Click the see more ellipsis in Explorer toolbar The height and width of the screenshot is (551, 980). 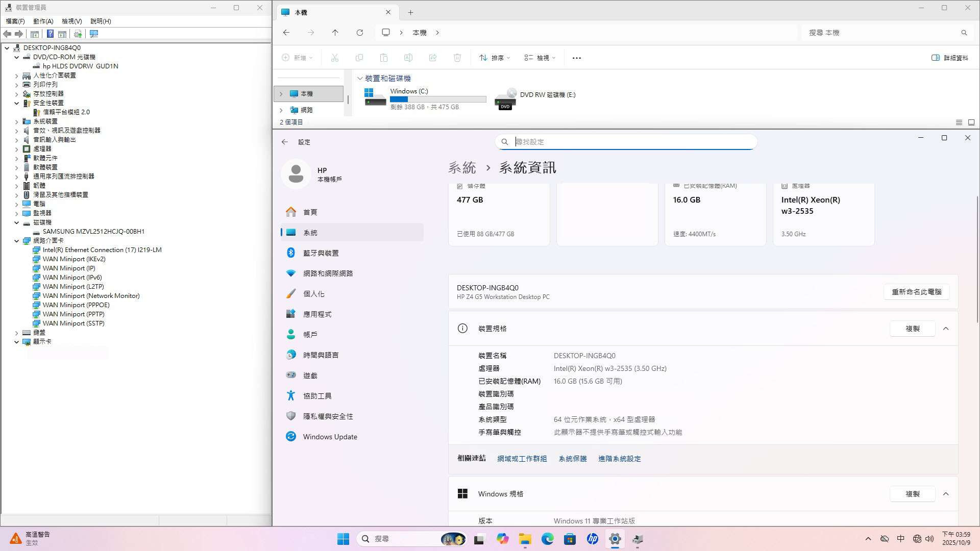tap(577, 58)
